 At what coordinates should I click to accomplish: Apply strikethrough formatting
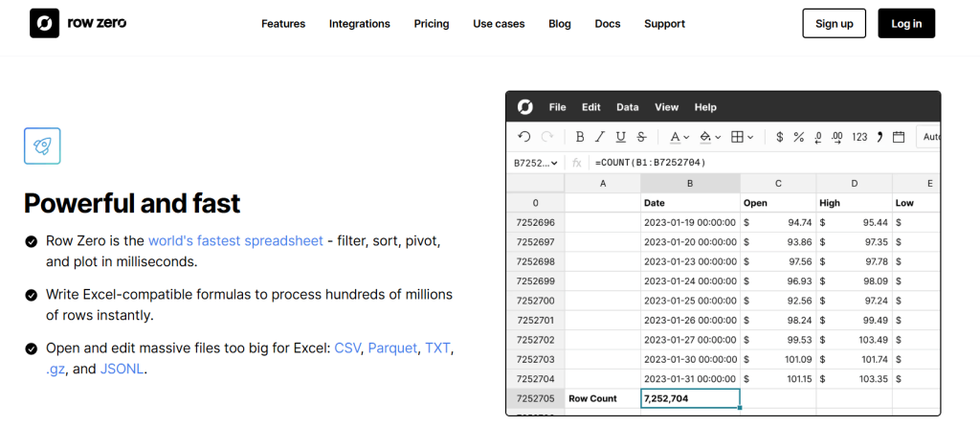point(641,137)
